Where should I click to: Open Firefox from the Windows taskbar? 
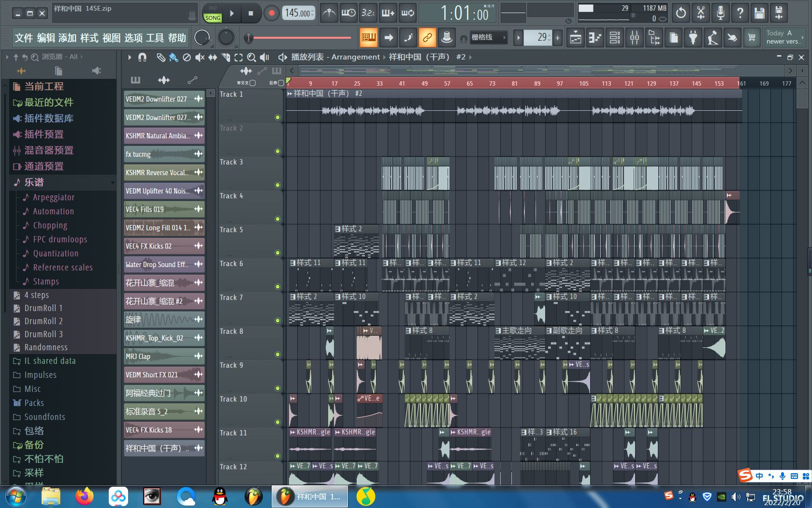[84, 496]
